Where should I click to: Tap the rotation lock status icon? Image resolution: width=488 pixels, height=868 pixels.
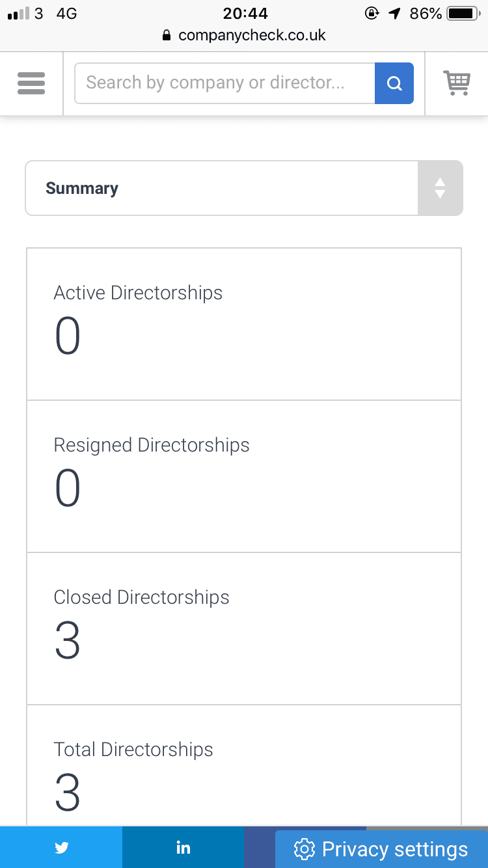click(372, 13)
